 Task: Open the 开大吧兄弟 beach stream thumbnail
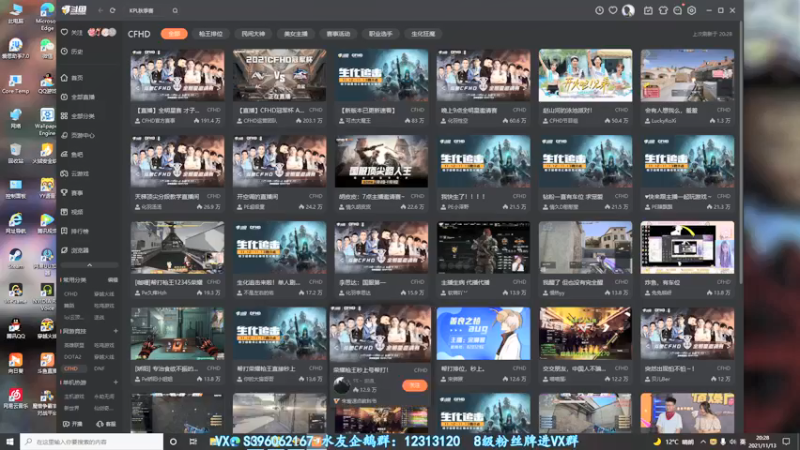[585, 75]
